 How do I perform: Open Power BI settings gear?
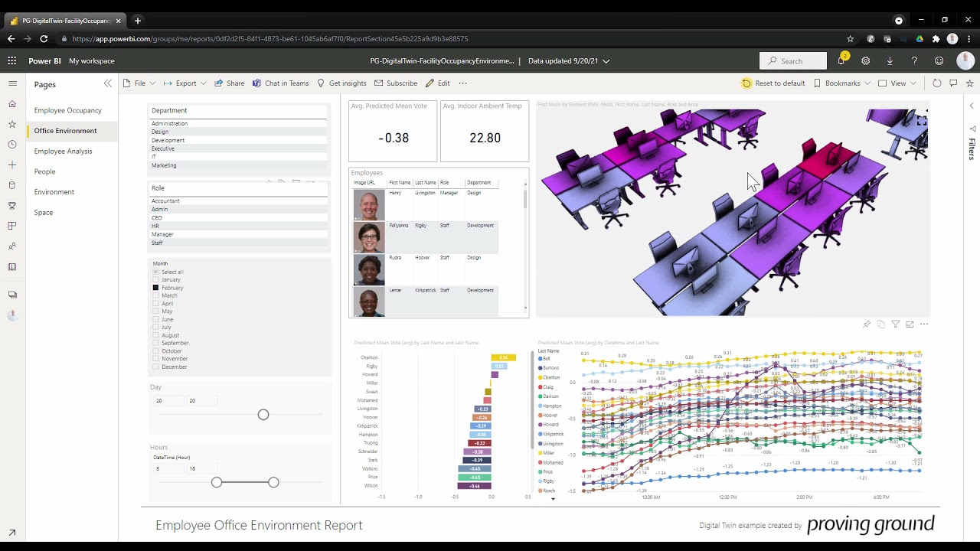pos(865,60)
